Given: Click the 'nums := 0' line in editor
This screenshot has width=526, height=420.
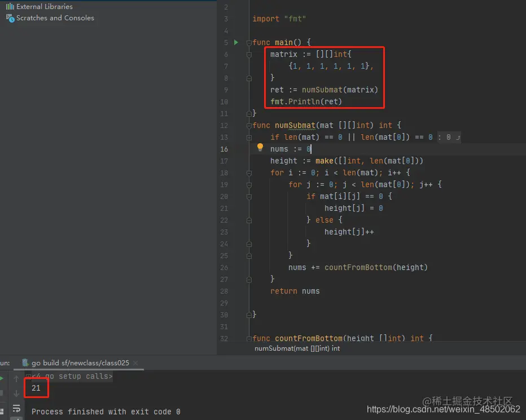Looking at the screenshot, I should click(x=291, y=149).
